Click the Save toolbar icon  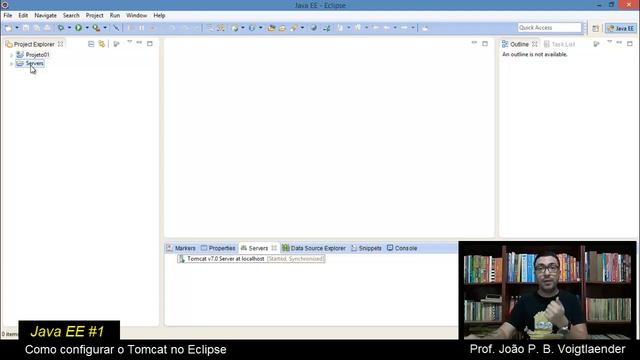[x=26, y=28]
